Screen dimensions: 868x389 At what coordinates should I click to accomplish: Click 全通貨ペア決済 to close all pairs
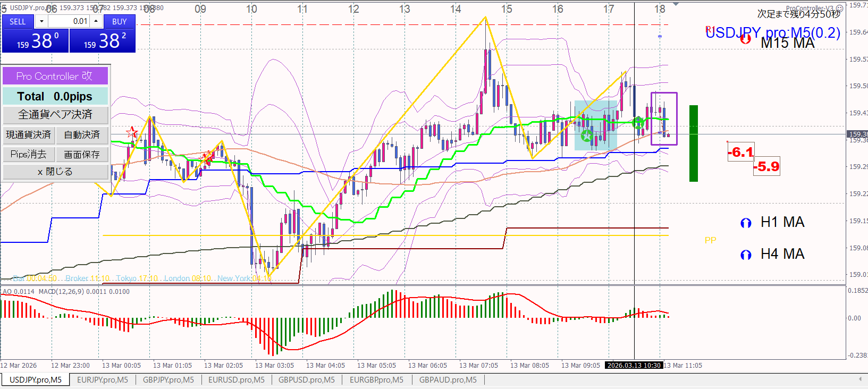[x=55, y=115]
